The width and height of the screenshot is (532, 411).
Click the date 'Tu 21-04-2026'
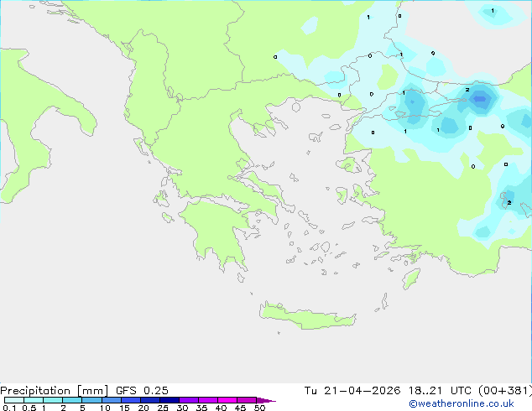(x=352, y=391)
